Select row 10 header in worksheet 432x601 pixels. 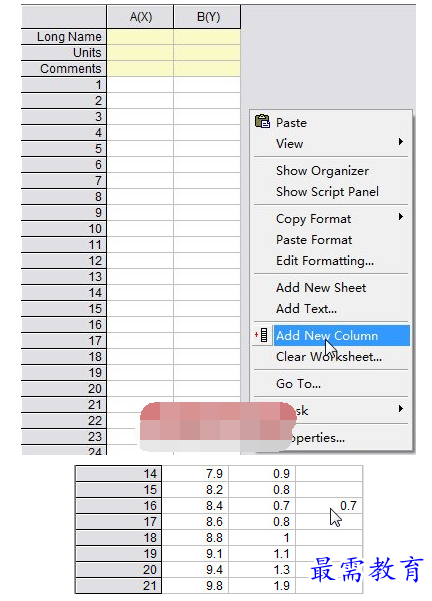[64, 229]
